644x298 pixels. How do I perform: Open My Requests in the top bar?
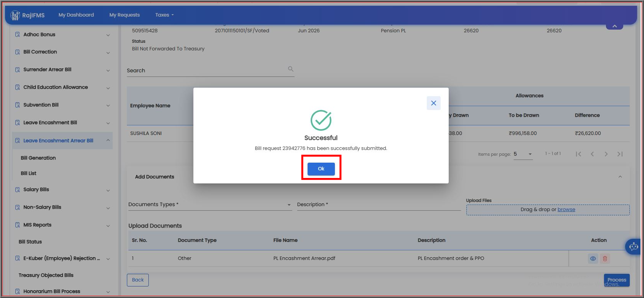pyautogui.click(x=125, y=15)
